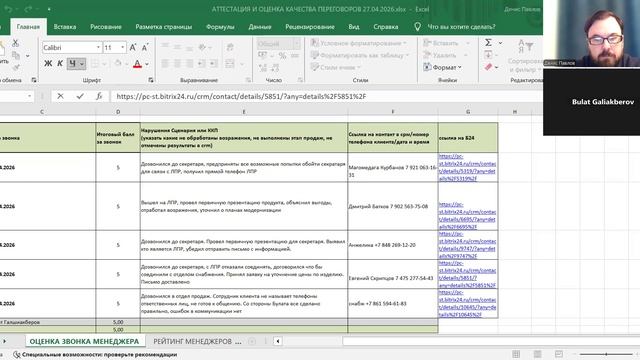
Task: Click the red font color A icon
Action: click(x=137, y=64)
